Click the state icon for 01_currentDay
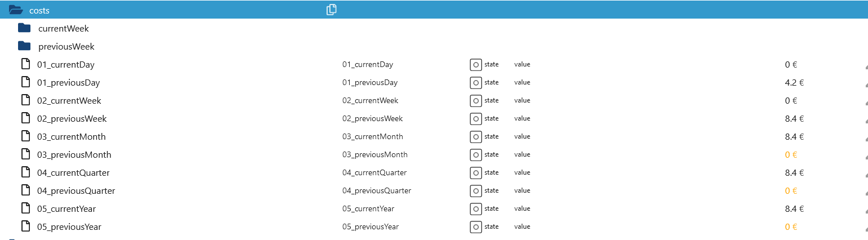This screenshot has width=868, height=240. point(475,65)
